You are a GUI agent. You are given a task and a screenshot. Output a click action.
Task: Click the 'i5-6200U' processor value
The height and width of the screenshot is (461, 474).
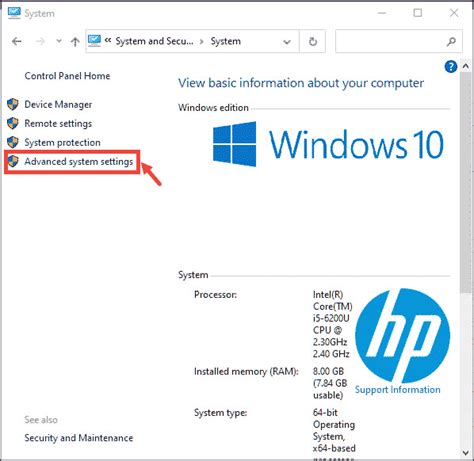pos(331,318)
